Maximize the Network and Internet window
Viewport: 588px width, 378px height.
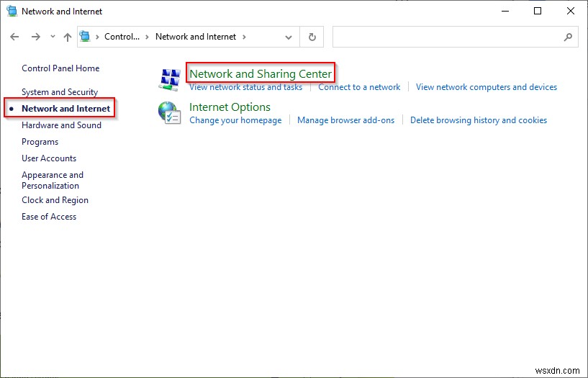point(538,11)
